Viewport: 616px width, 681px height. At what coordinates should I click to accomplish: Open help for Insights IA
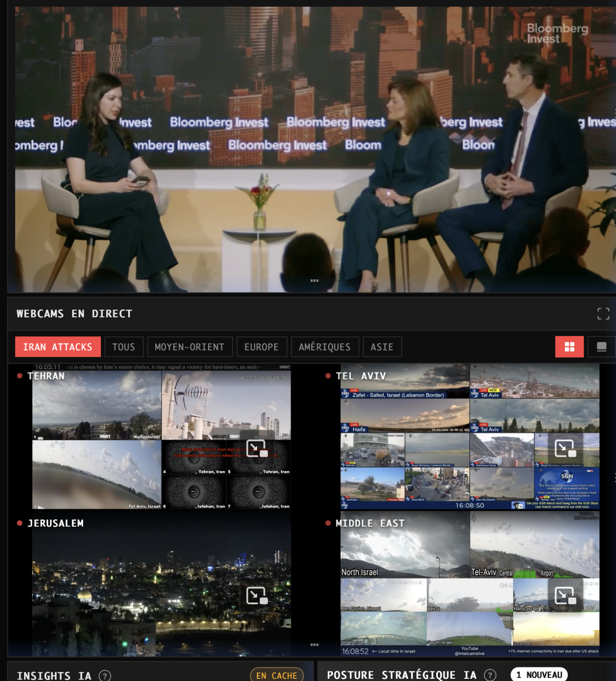[105, 676]
